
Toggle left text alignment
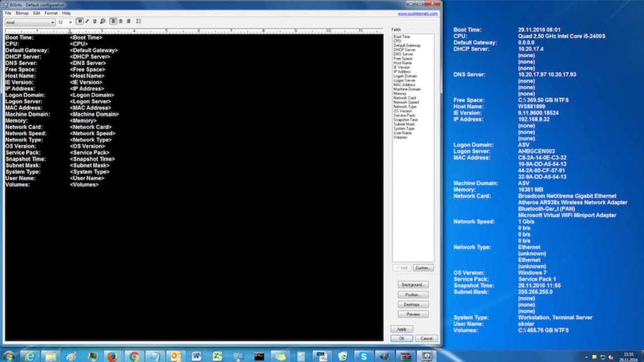click(113, 21)
